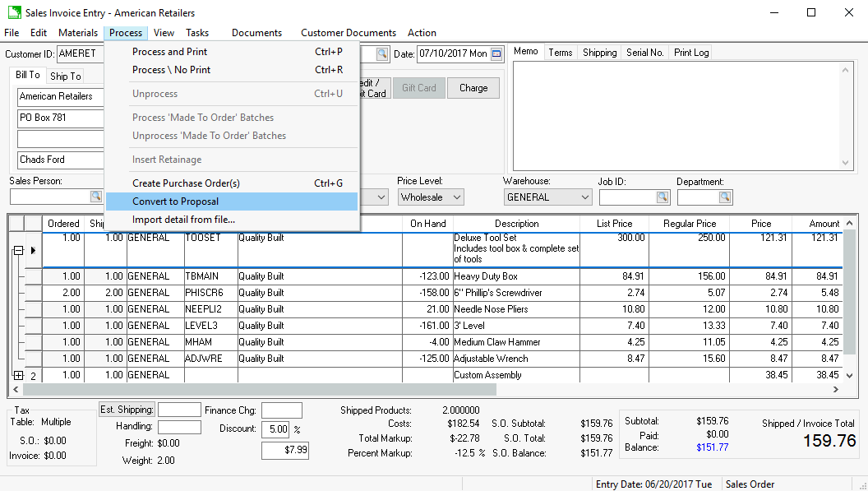This screenshot has height=491, width=868.
Task: Choose Process and Print from menu
Action: tap(170, 52)
